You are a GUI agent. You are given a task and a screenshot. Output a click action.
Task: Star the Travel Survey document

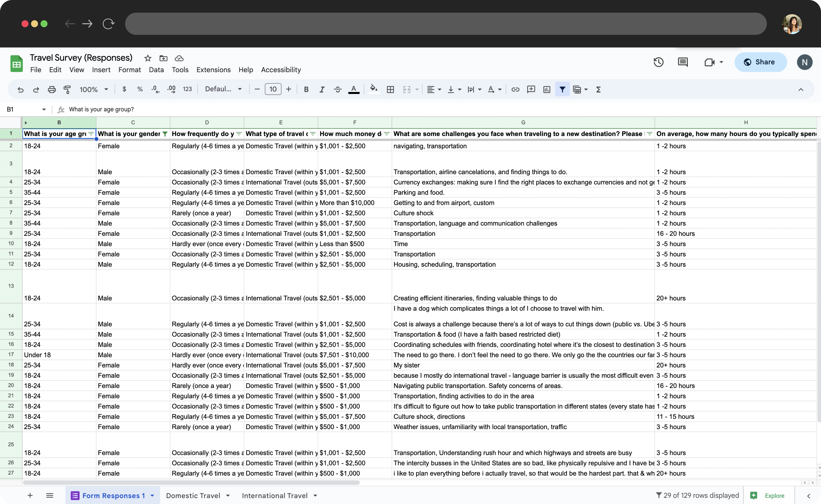click(148, 58)
